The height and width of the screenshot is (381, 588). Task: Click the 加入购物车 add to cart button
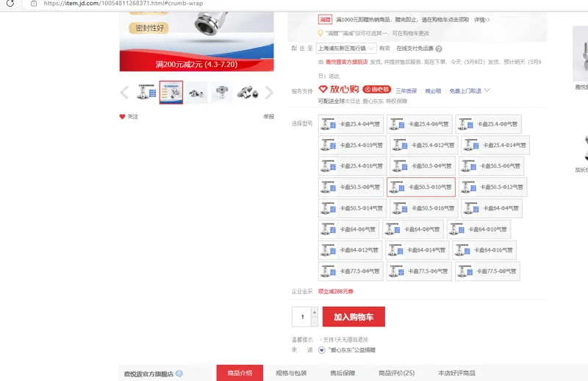[354, 317]
